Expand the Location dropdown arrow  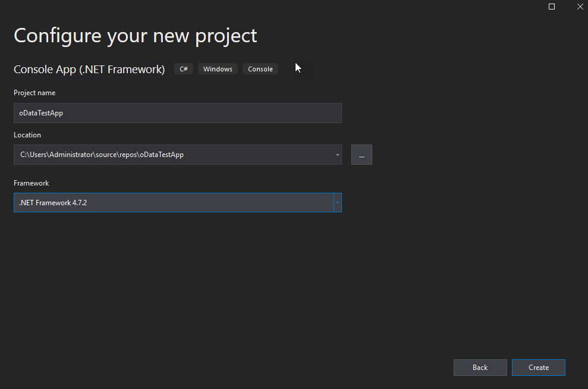[x=337, y=155]
